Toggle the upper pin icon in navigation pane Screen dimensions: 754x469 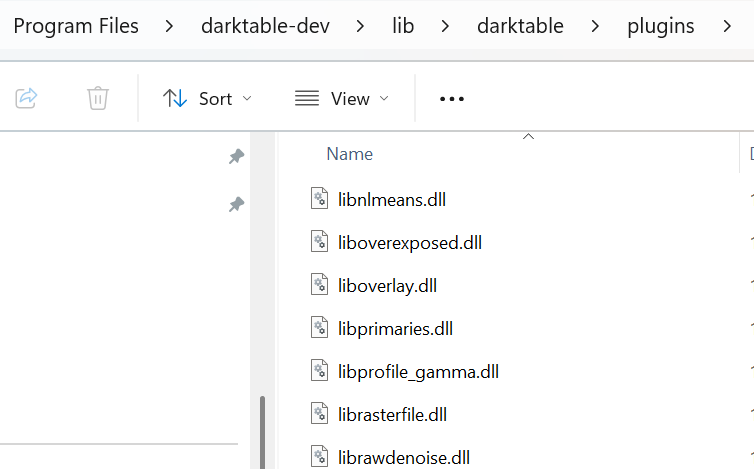click(236, 157)
